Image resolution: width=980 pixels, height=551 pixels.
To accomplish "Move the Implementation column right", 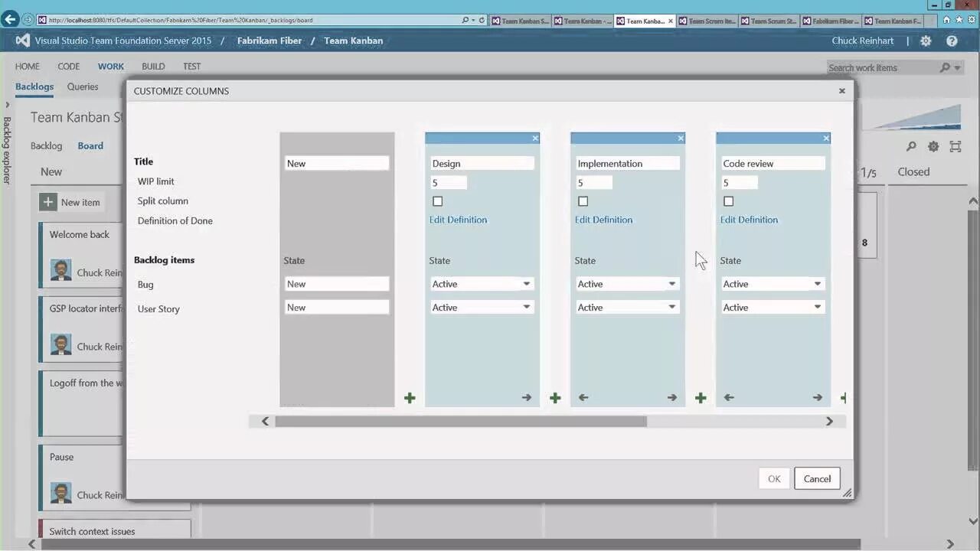I will click(672, 398).
